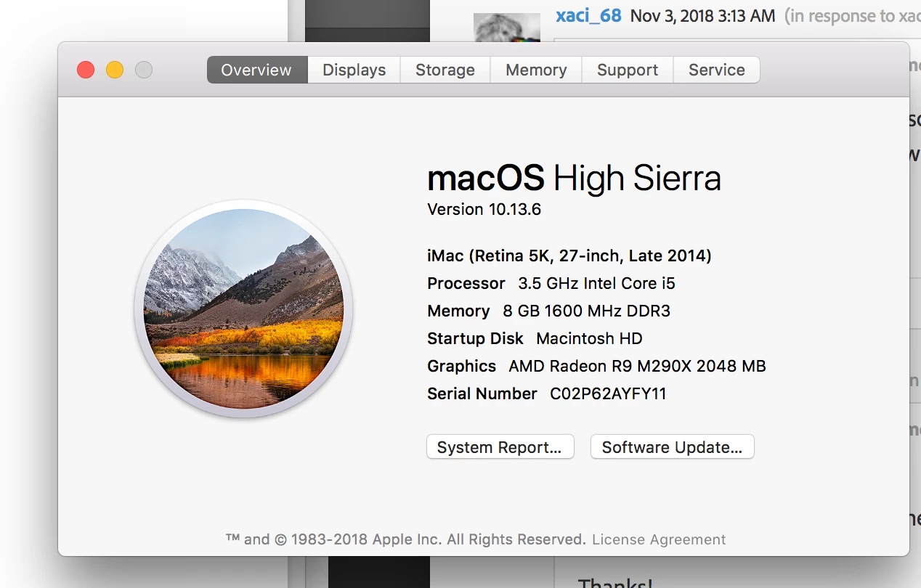
Task: Click serial number C02P62AYFY11
Action: coord(608,393)
